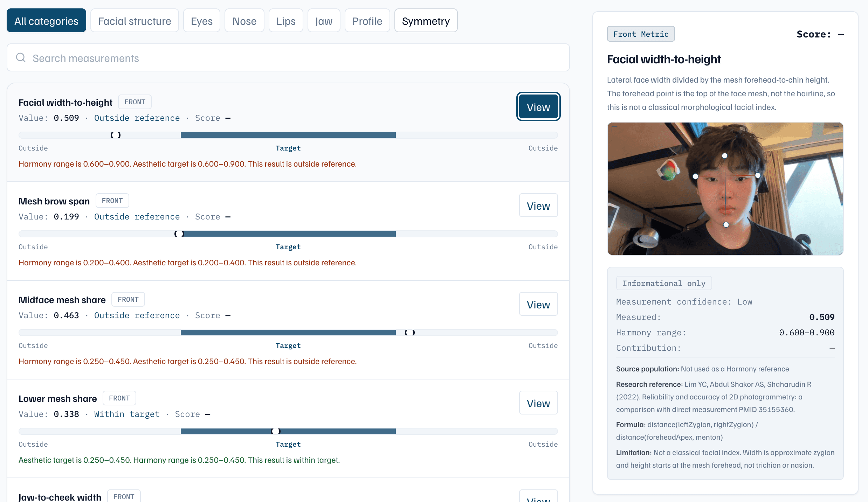
Task: Click the Lower mesh share row title
Action: [x=57, y=399]
